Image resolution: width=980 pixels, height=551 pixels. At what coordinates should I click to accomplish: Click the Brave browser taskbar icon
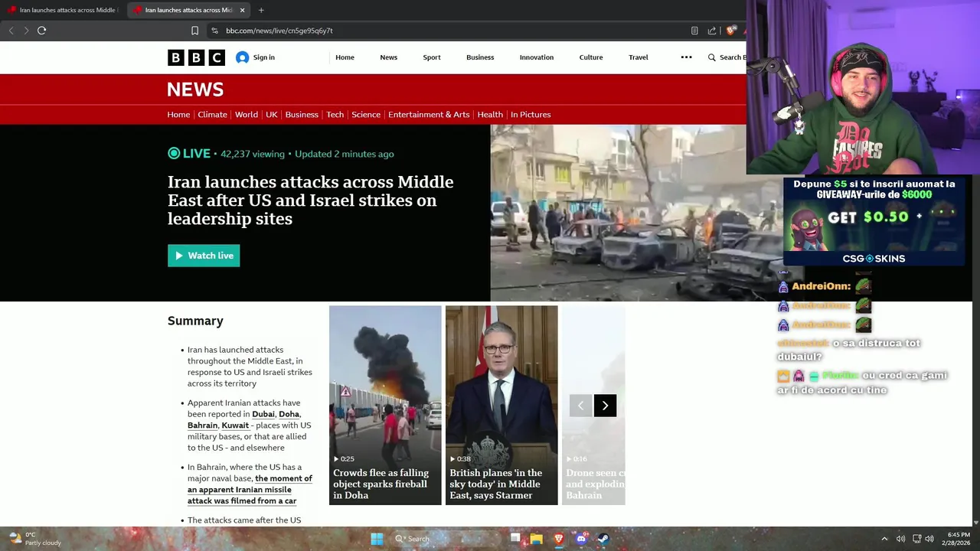click(x=559, y=539)
